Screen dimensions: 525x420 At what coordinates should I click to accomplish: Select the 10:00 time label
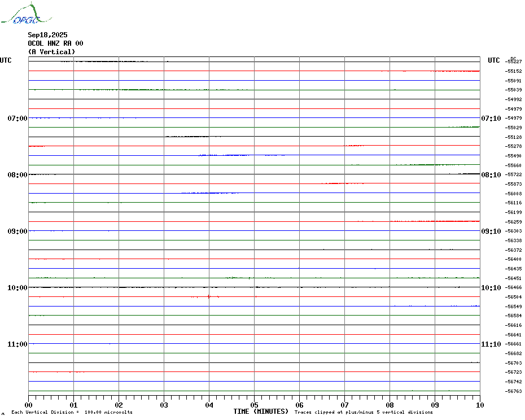pyautogui.click(x=17, y=288)
